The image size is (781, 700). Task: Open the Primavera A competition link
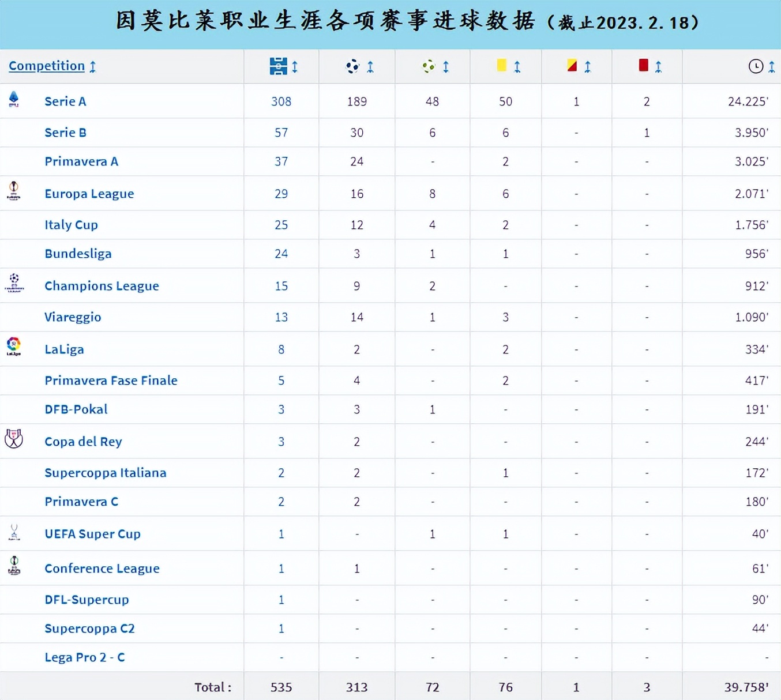coord(81,161)
